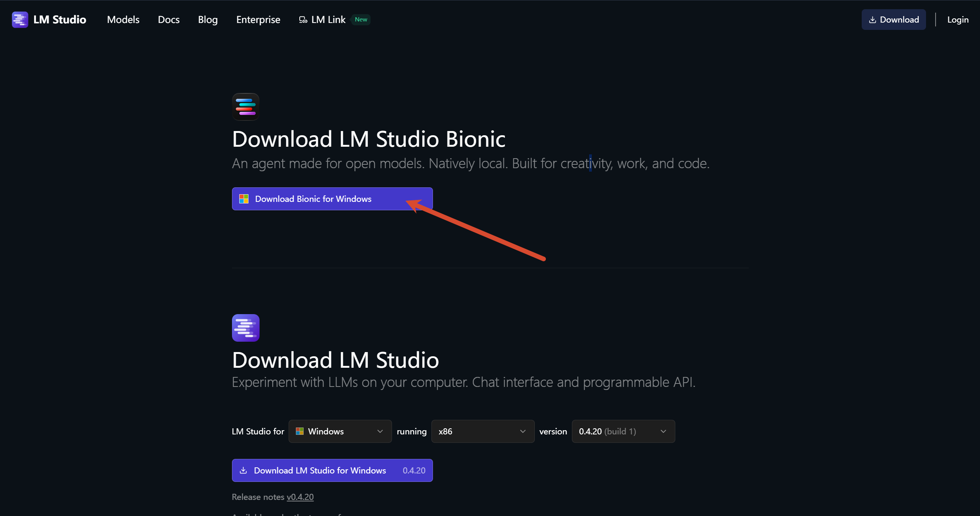Click the purple LM Studio app icon

[x=246, y=328]
